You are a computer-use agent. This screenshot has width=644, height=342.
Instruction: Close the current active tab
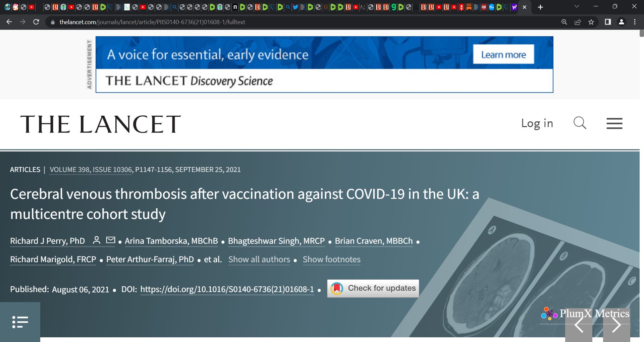click(525, 7)
